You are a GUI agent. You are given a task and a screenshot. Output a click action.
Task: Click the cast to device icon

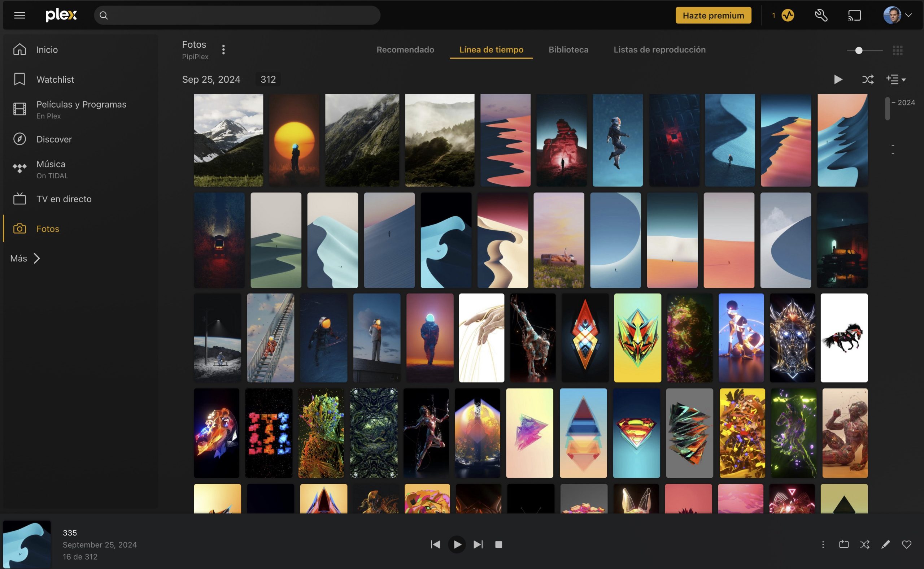854,16
